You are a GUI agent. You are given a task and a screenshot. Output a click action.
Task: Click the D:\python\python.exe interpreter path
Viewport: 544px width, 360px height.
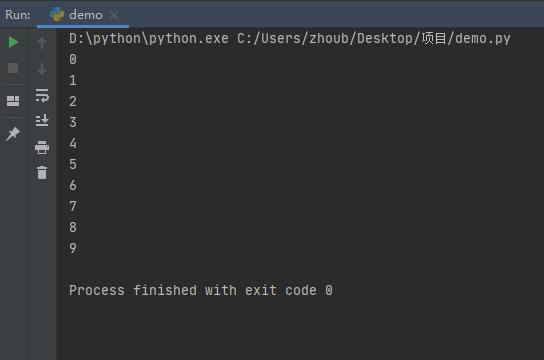click(x=148, y=38)
